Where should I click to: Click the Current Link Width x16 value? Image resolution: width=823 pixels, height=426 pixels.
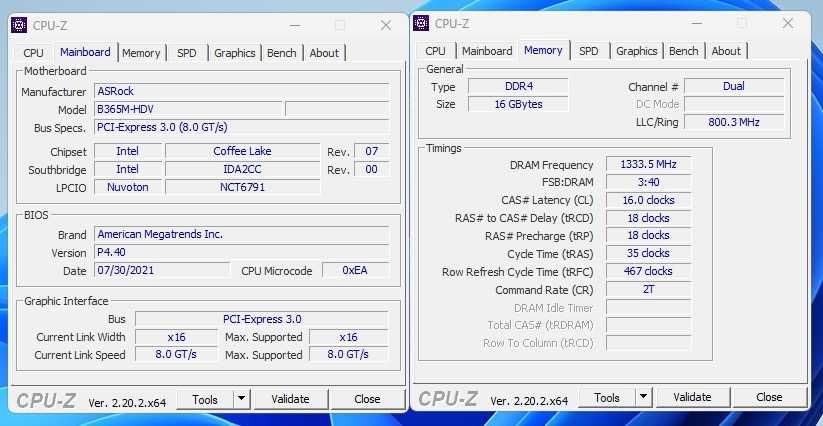[x=176, y=337]
